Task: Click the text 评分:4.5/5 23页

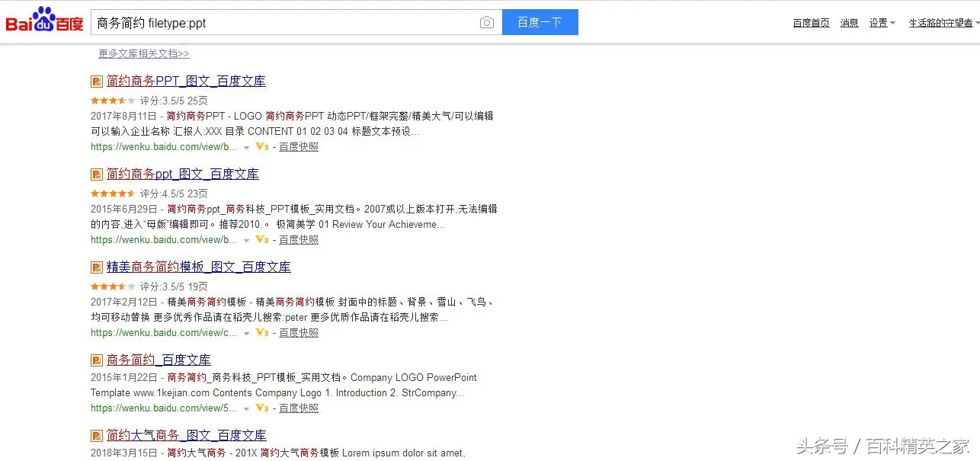Action: (174, 194)
